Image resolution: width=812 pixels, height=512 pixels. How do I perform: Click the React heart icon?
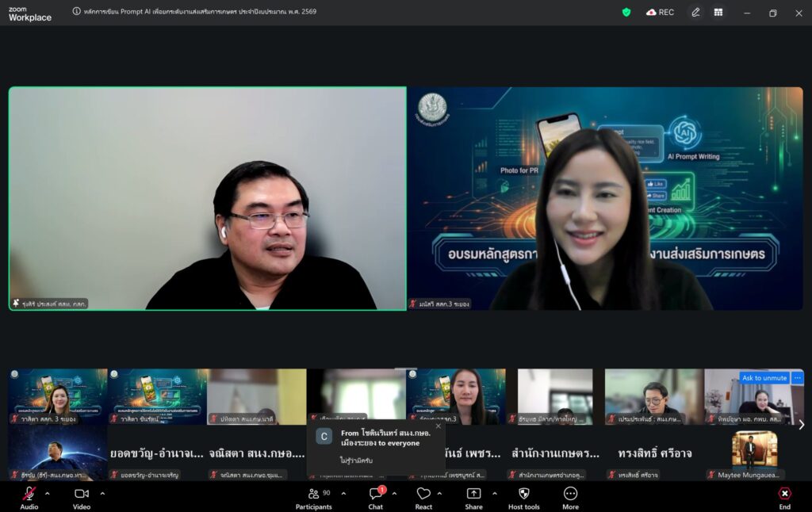point(423,494)
